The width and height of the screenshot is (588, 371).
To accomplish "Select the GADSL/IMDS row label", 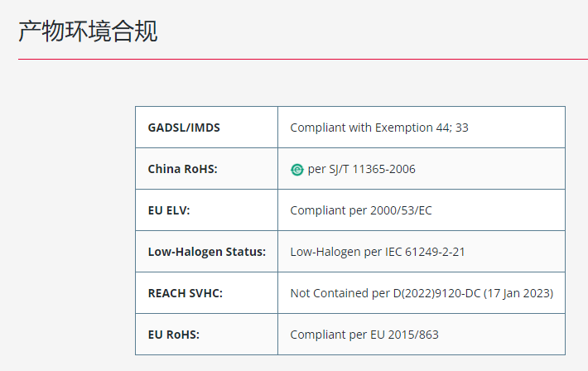I will tap(184, 128).
